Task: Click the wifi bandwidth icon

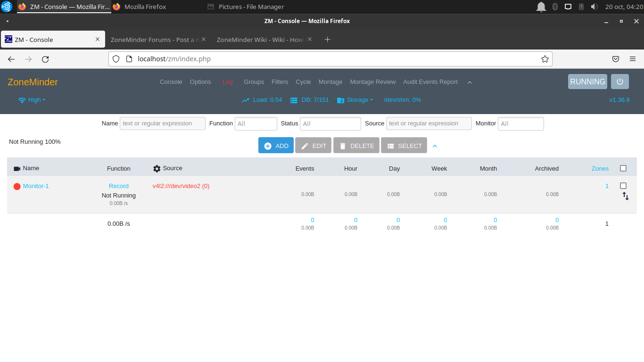Action: (x=22, y=100)
